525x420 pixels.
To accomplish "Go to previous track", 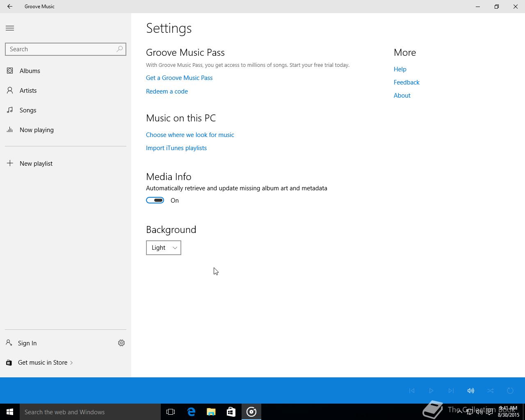I will (x=412, y=390).
